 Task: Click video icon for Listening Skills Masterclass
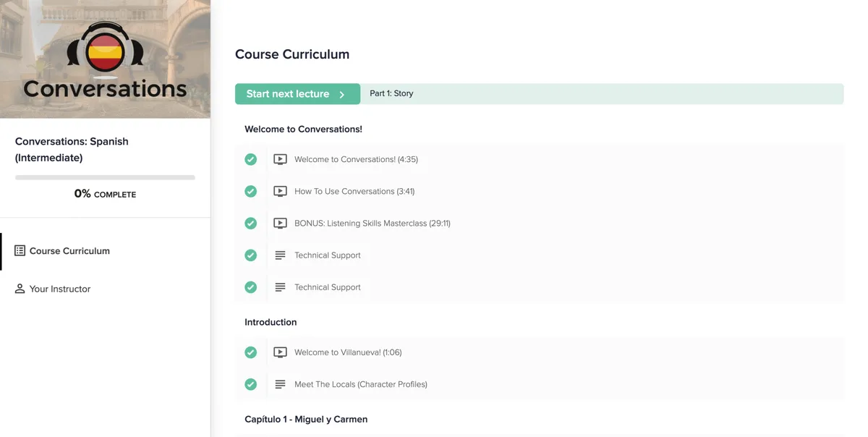280,223
